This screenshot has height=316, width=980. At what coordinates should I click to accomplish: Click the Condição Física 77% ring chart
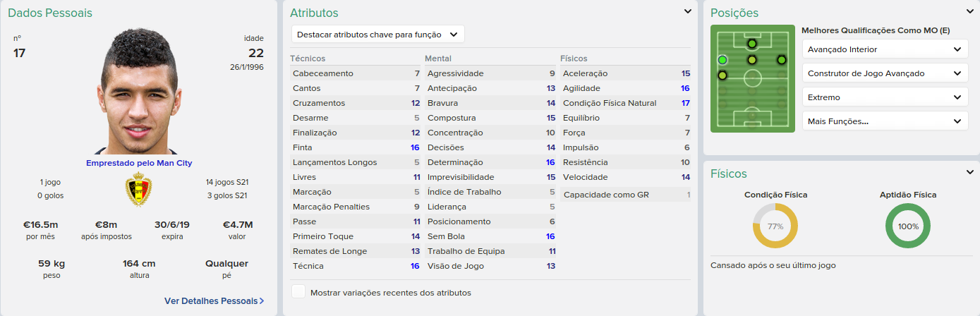(x=775, y=226)
